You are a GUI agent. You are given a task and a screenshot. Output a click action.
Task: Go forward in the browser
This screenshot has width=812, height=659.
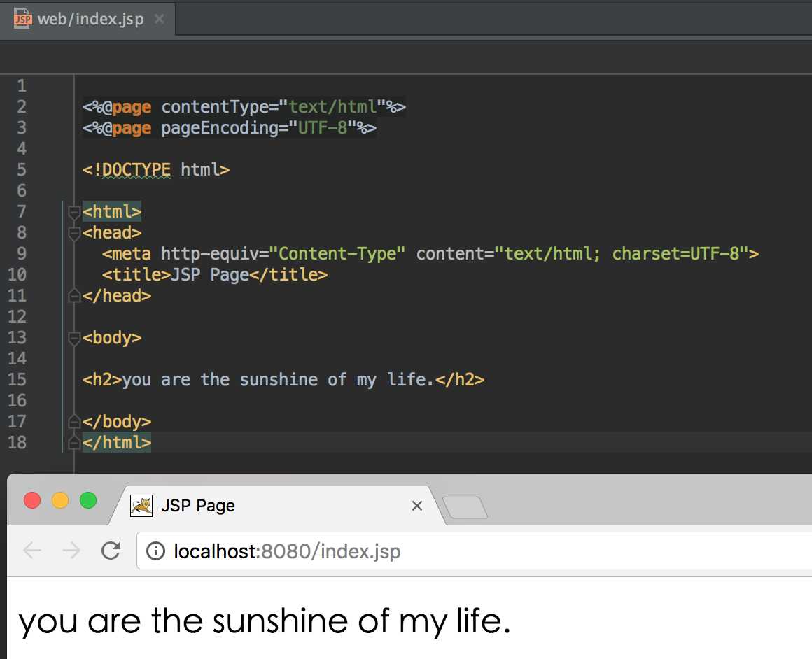pos(71,551)
